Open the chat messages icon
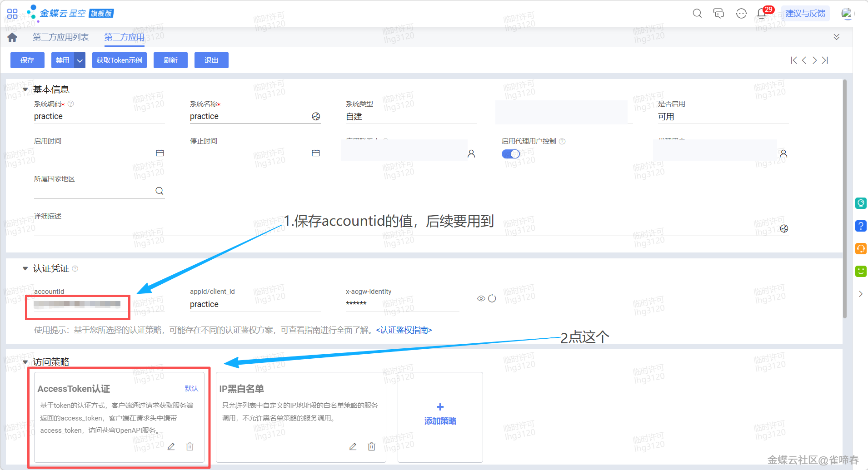Viewport: 868px width, 470px height. tap(719, 13)
